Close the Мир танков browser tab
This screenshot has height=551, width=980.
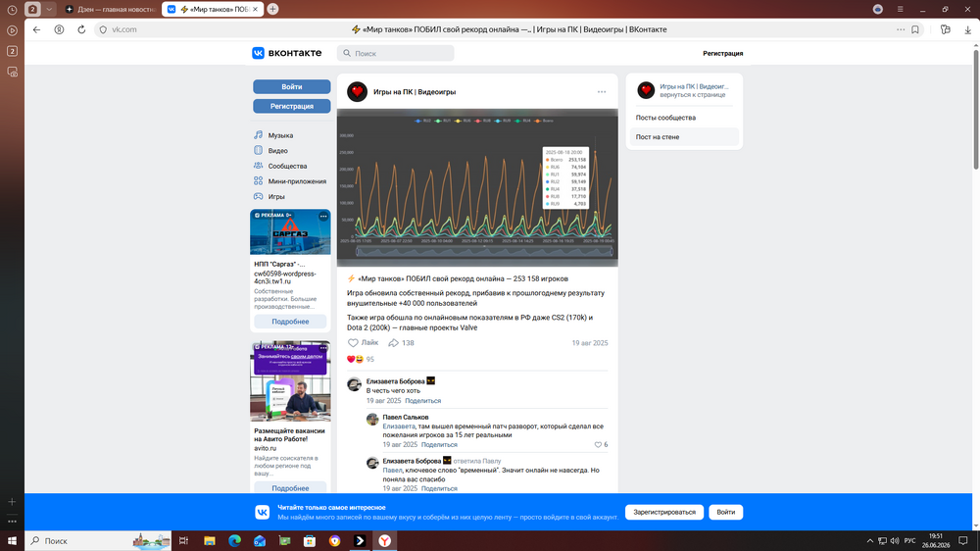tap(255, 9)
